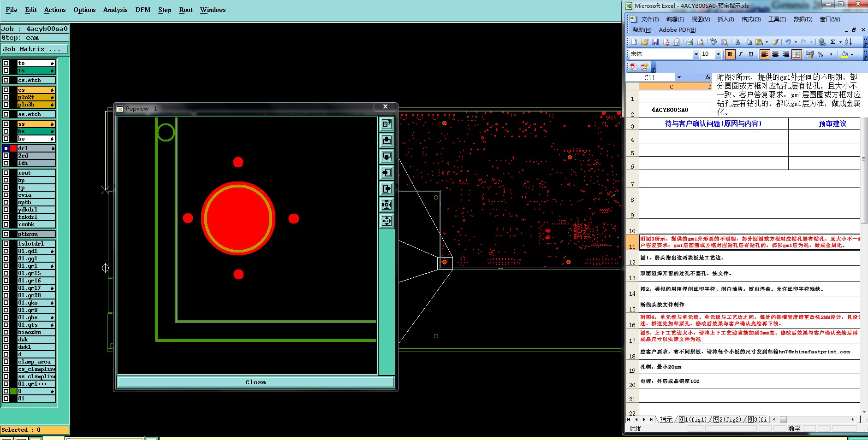Click Excel Open folder icon
The image size is (868, 440).
[644, 42]
